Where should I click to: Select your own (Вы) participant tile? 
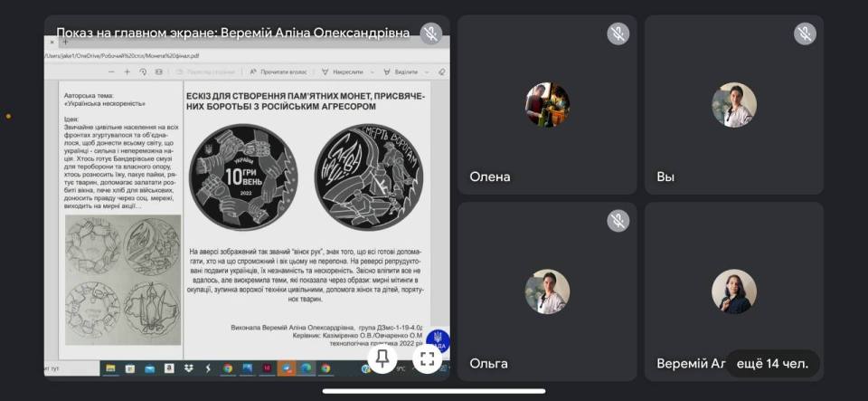pos(734,105)
